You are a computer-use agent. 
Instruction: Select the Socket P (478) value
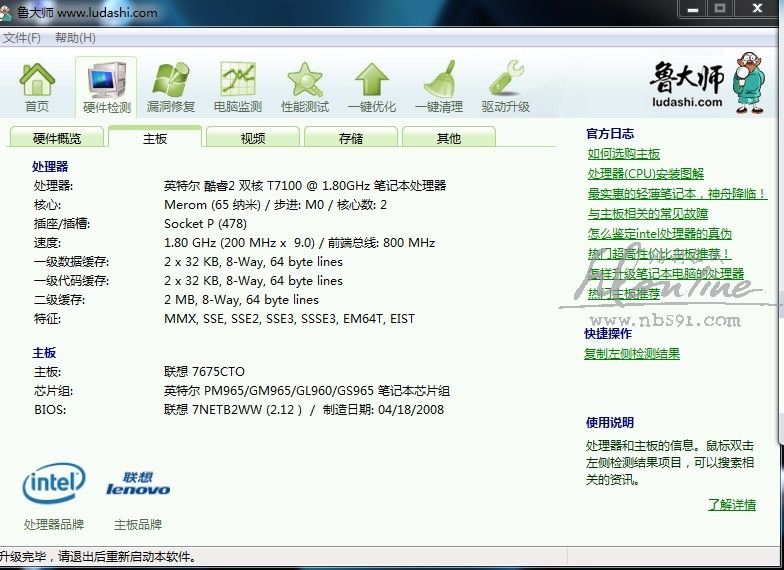click(205, 224)
